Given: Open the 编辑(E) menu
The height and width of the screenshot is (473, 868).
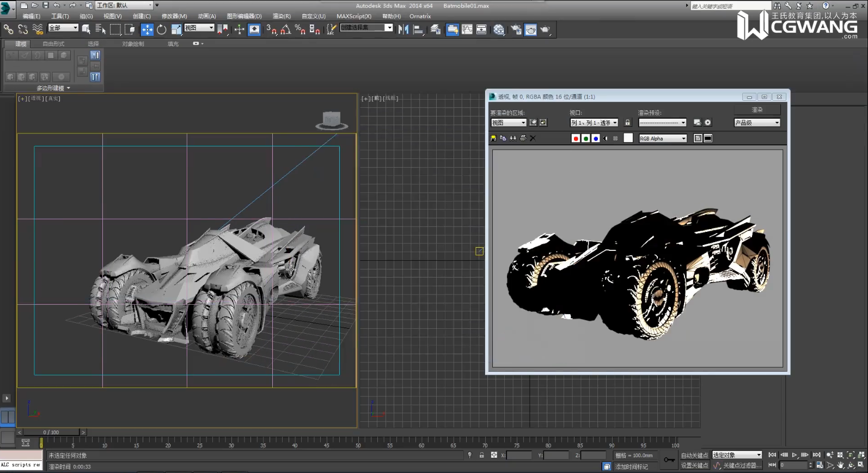Looking at the screenshot, I should point(32,16).
